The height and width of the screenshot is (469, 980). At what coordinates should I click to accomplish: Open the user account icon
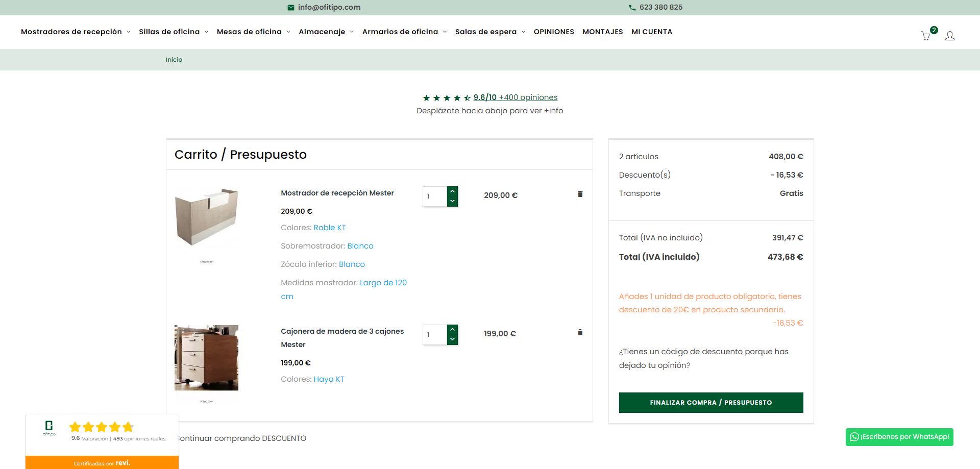click(950, 36)
